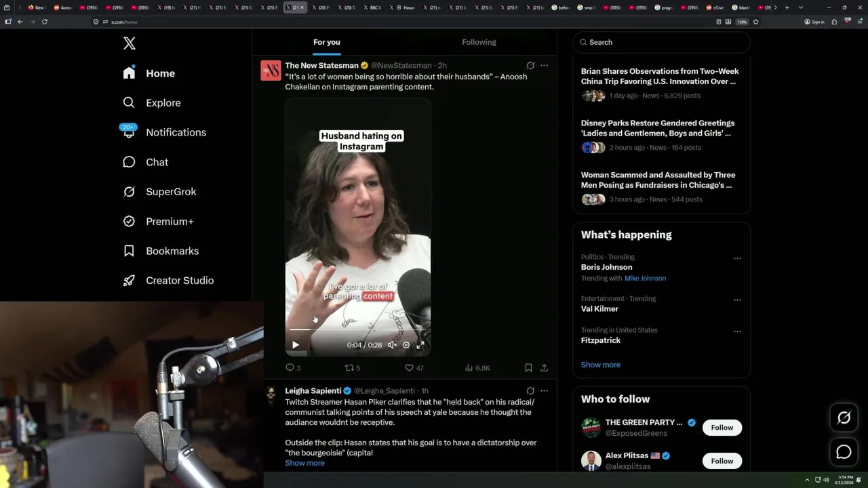Open more options for Val Kilmer trend

[x=737, y=300]
